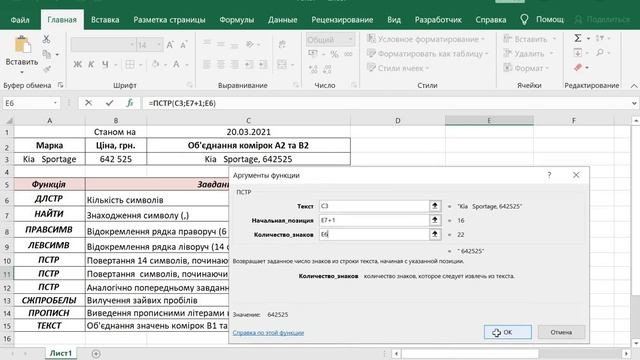
Task: Open the clipboard group dialog launcher
Action: pos(60,85)
